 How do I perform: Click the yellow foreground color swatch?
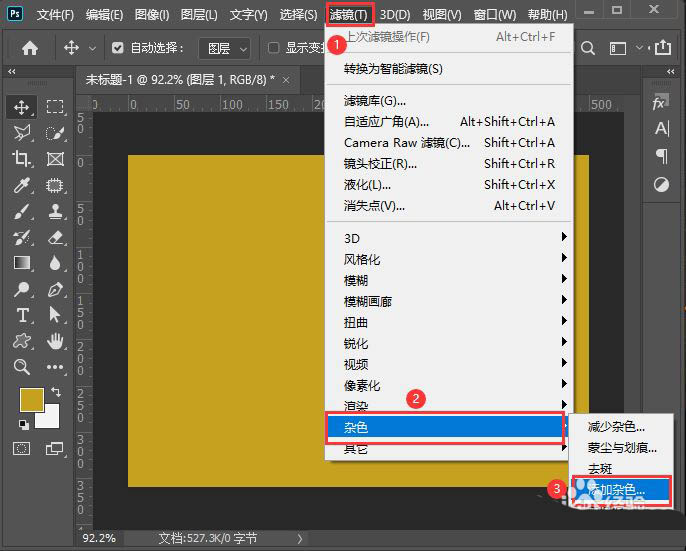pyautogui.click(x=32, y=400)
